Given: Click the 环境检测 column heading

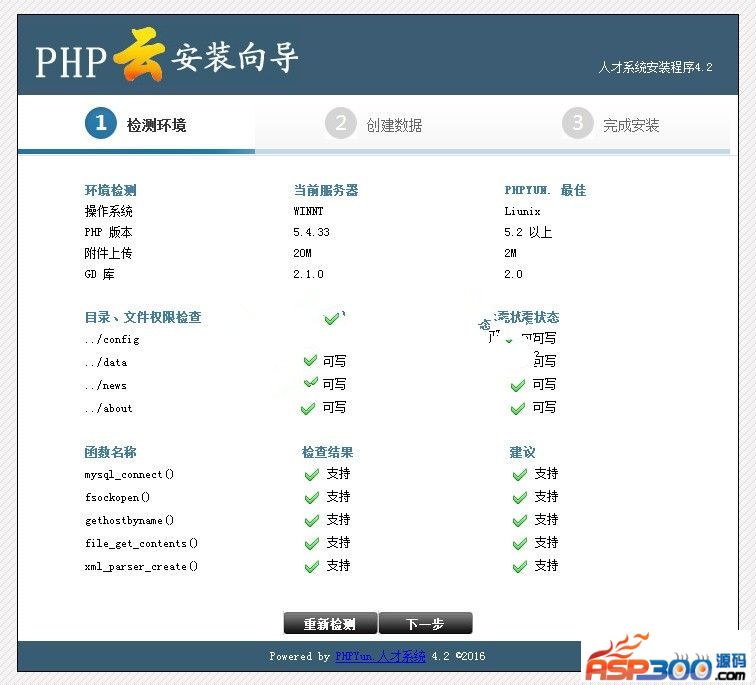Looking at the screenshot, I should pos(110,190).
